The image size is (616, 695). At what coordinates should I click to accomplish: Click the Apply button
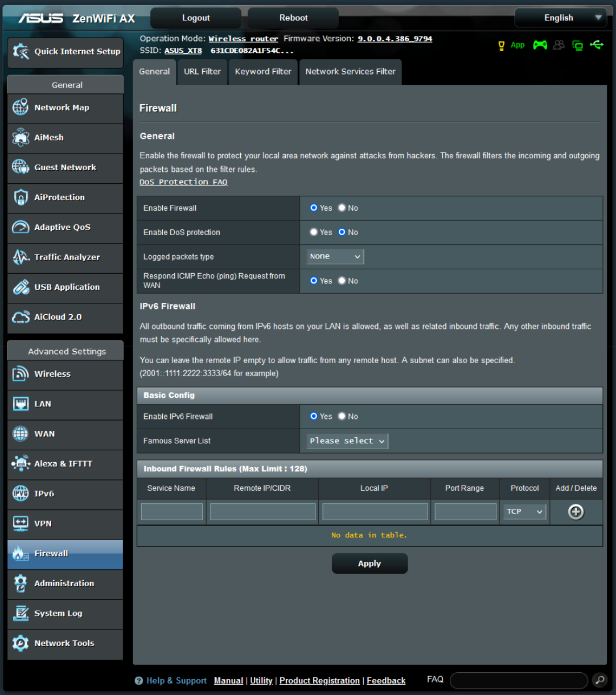coord(369,563)
